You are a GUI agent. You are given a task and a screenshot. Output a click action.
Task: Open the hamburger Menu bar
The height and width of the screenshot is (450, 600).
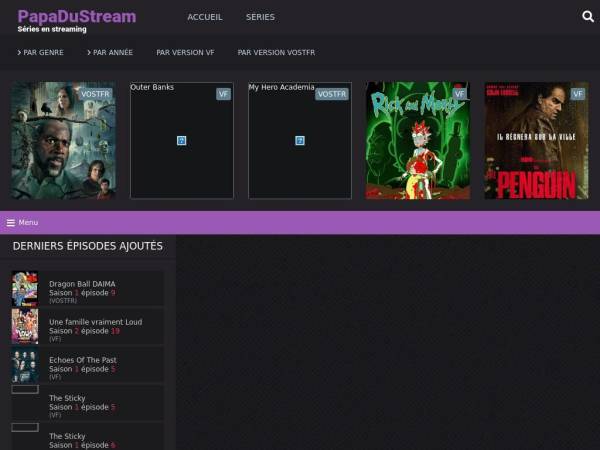(22, 222)
